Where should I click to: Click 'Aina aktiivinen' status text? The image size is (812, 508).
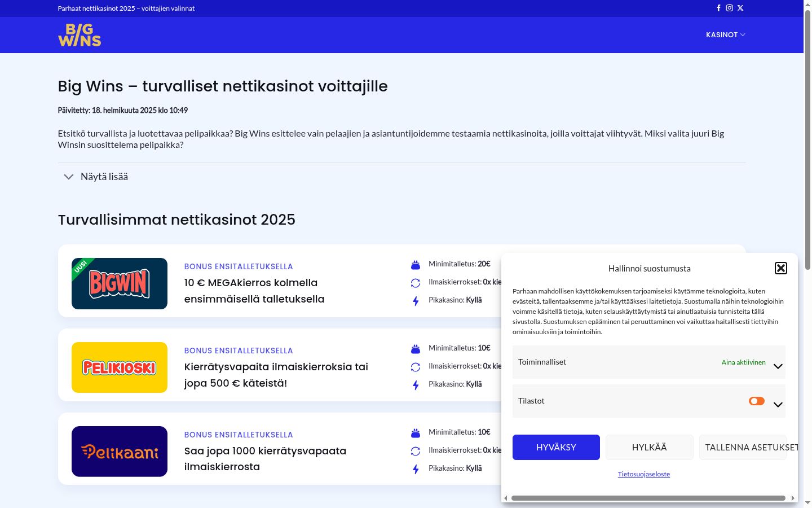click(744, 362)
